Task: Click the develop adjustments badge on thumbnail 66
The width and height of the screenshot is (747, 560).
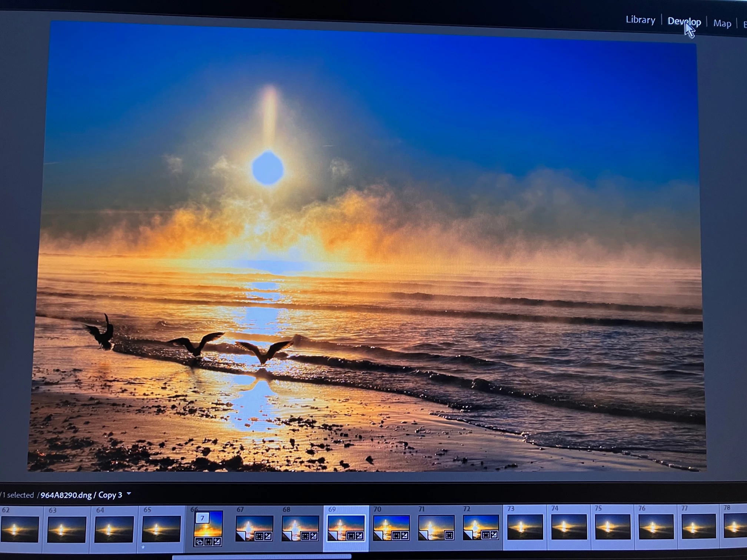Action: [x=217, y=542]
